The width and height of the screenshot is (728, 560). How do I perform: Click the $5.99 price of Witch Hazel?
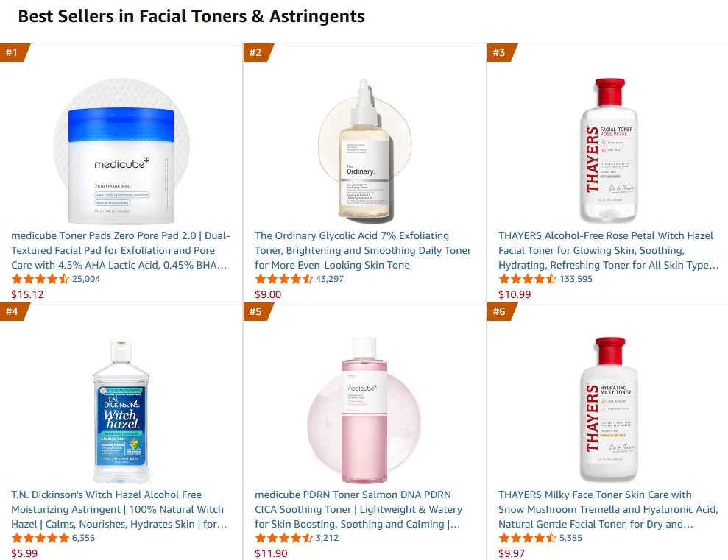(x=24, y=553)
